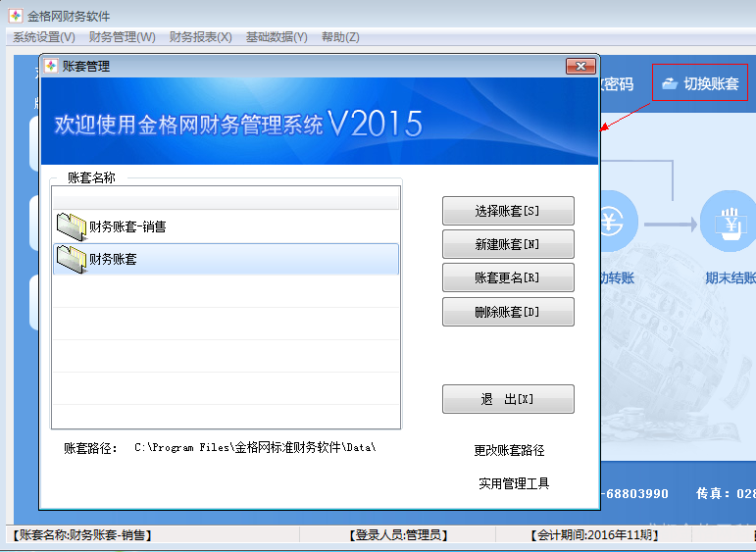The image size is (756, 552).
Task: Click the yen circular transfer icon
Action: 613,221
